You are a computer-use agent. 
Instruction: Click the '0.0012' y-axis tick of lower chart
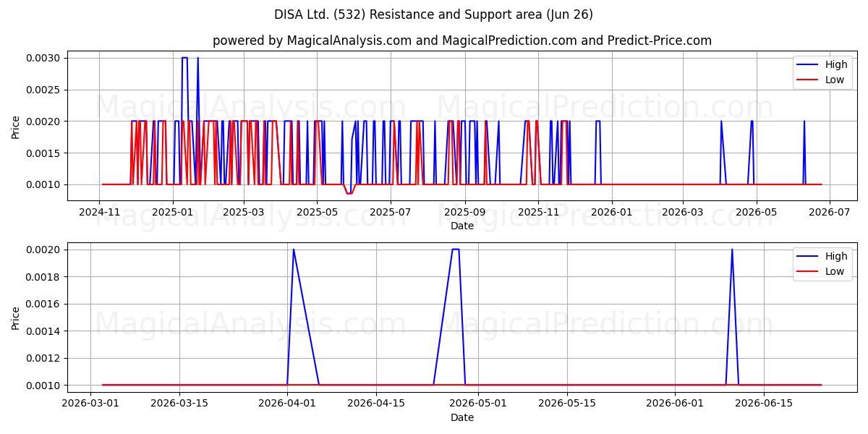(44, 358)
